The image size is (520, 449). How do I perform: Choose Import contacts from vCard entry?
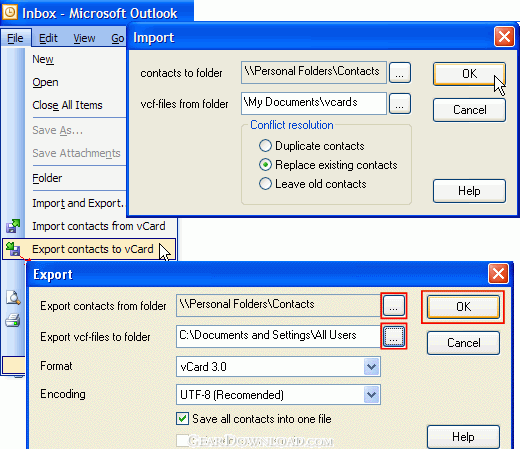pyautogui.click(x=99, y=226)
